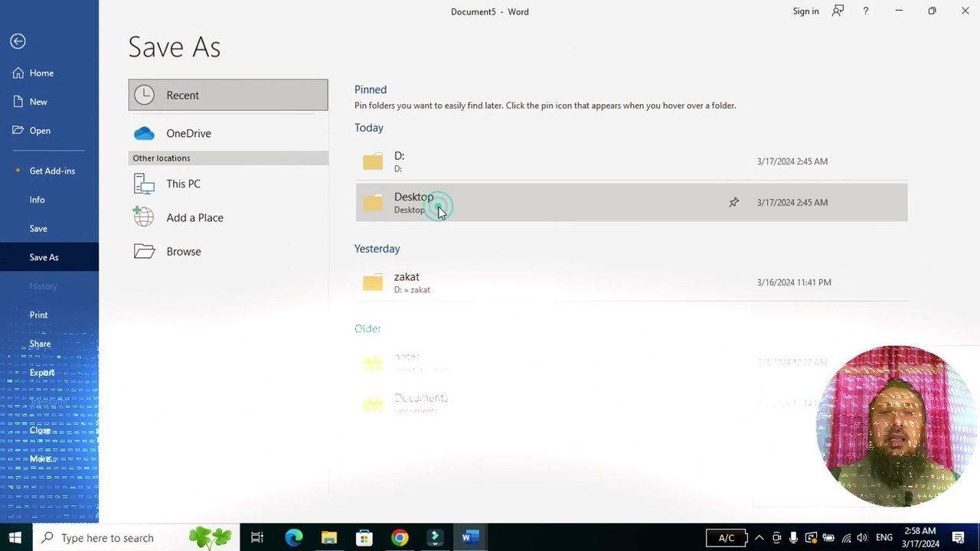Click the microphone tray icon
This screenshot has width=980, height=551.
[x=793, y=537]
